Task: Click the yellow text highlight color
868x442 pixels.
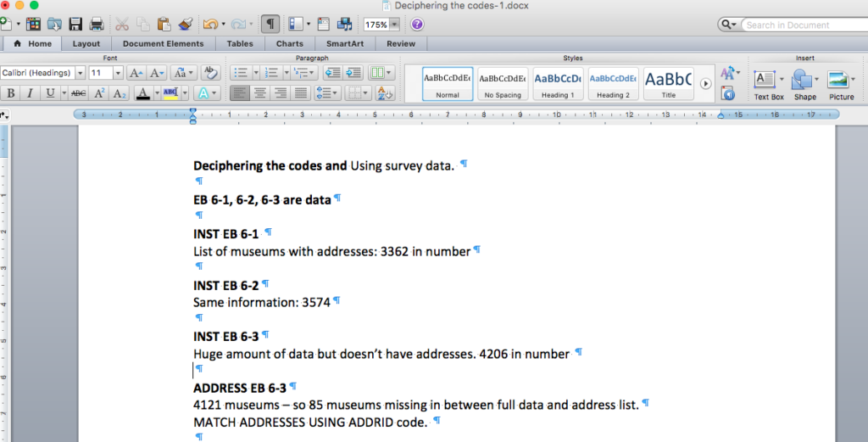Action: 170,93
